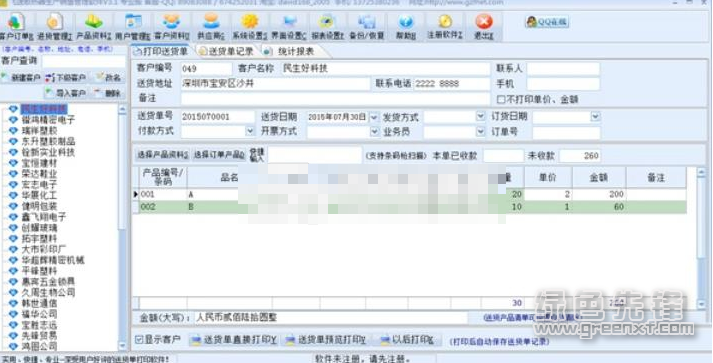The width and height of the screenshot is (713, 363).
Task: Switch to the 送货单记录 tab
Action: point(226,51)
